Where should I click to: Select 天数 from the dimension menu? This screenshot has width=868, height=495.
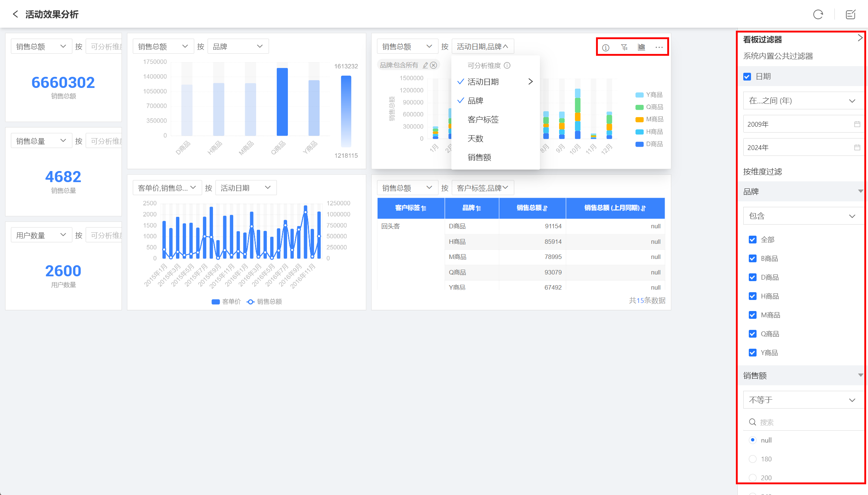pyautogui.click(x=475, y=139)
